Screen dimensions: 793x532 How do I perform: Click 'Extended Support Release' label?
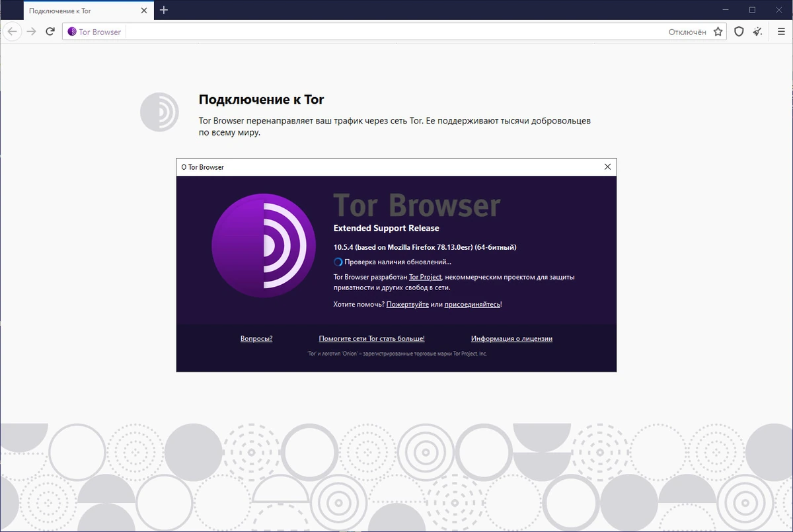pos(386,228)
